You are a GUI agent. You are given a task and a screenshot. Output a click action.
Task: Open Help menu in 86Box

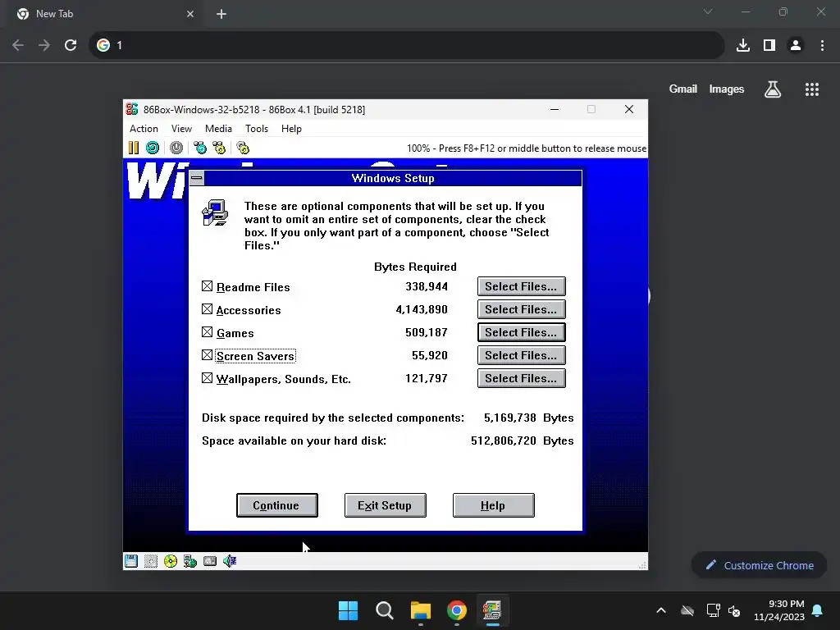[291, 129]
